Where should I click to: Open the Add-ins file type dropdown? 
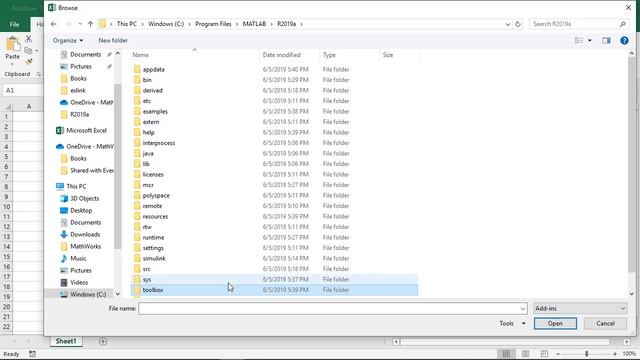580,309
